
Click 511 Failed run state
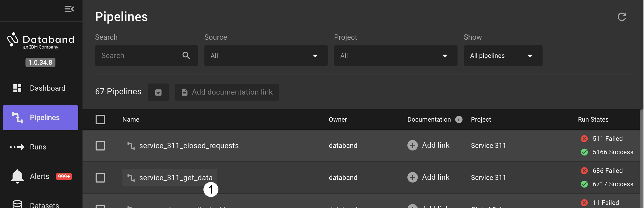point(602,139)
